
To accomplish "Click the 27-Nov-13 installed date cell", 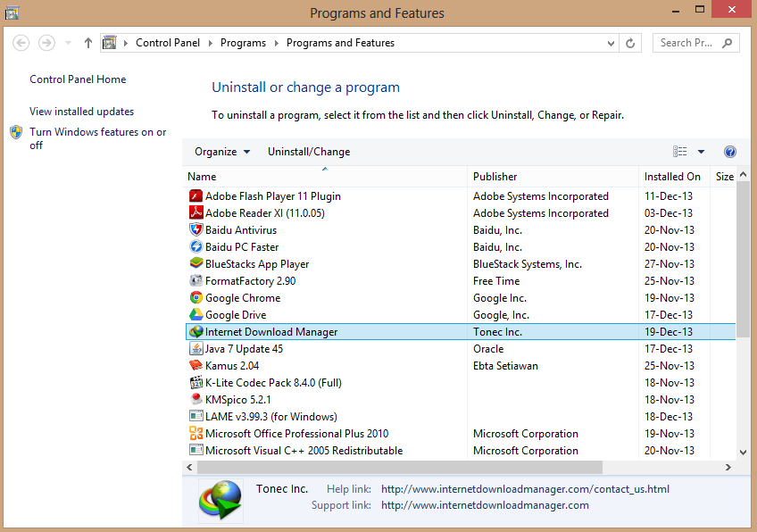I will (670, 263).
